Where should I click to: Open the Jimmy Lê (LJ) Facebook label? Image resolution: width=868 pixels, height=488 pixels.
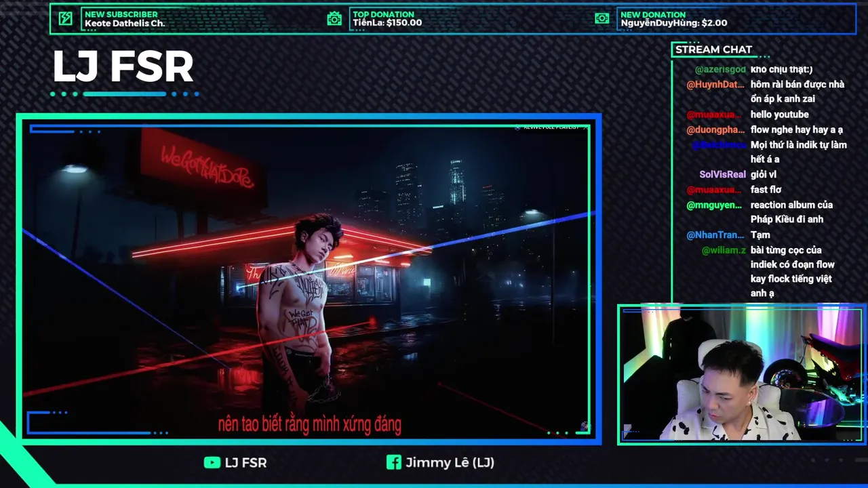(450, 462)
